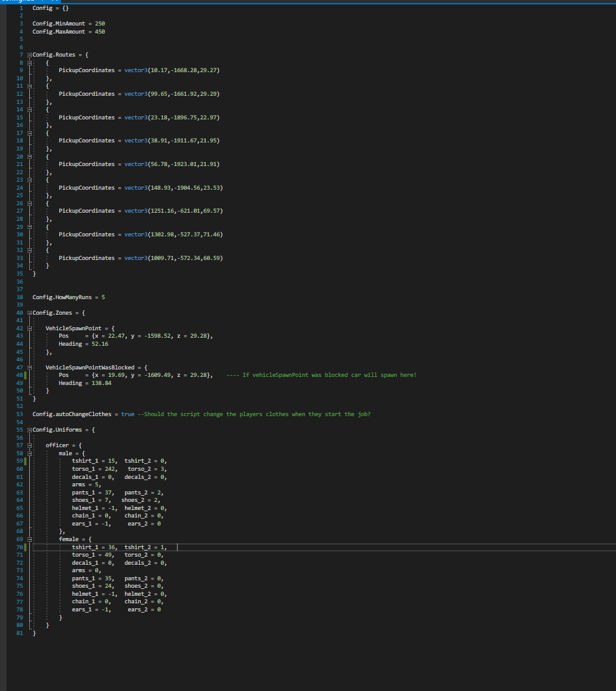This screenshot has height=691, width=616.
Task: Fold the VehicleSpawnPointWasBlocked table
Action: [x=29, y=368]
